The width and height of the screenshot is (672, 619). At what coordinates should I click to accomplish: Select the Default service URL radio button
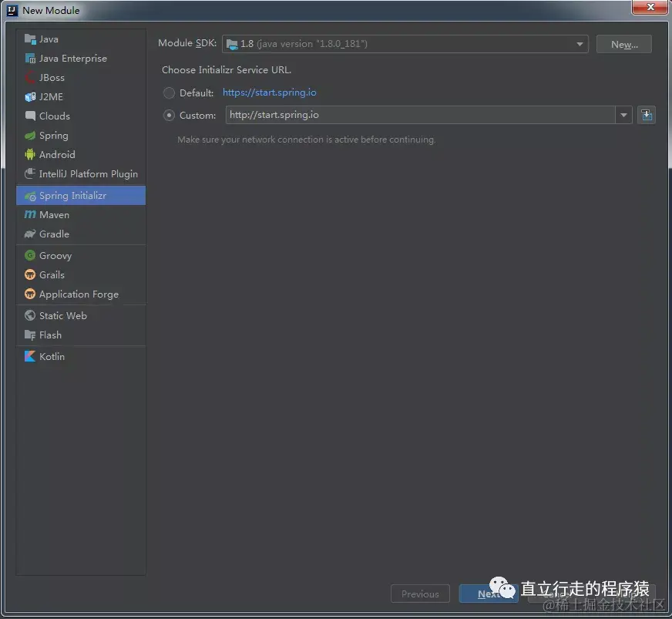pyautogui.click(x=169, y=93)
